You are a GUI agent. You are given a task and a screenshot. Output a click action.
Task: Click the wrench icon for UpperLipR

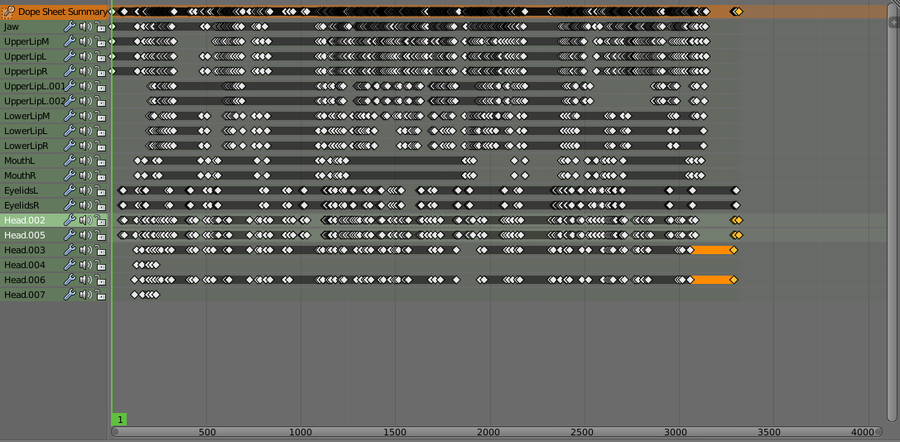(69, 71)
